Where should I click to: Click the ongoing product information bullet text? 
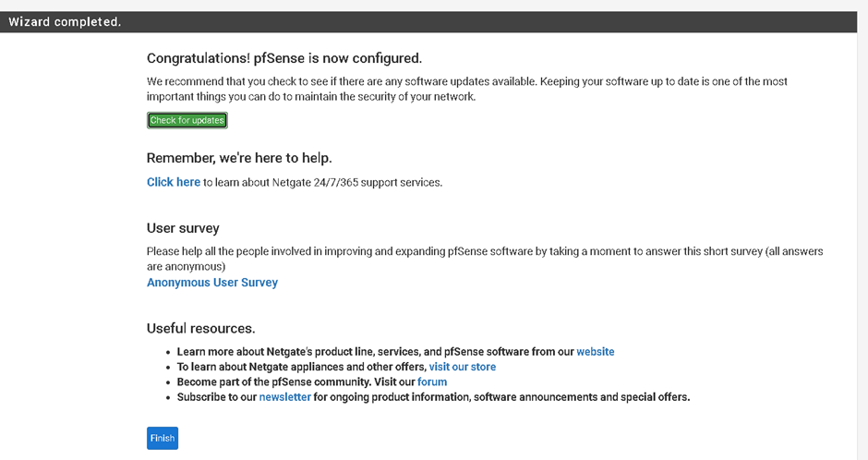coord(501,397)
